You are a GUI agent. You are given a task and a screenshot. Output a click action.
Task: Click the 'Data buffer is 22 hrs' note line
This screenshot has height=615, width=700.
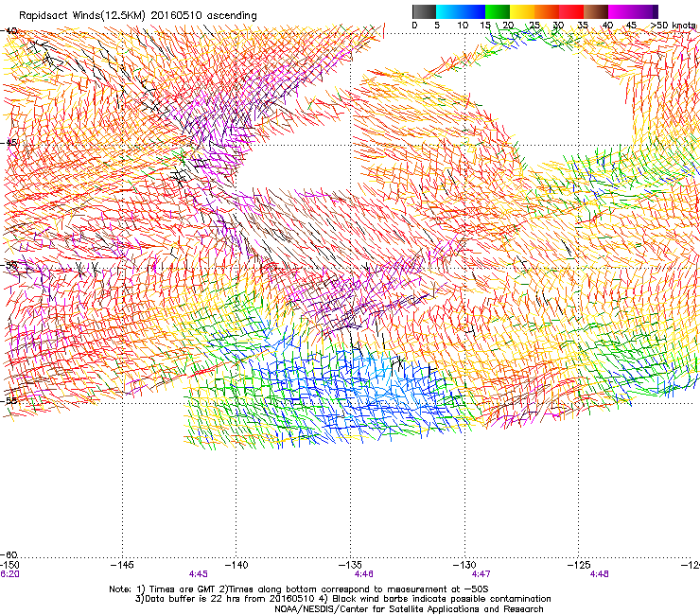(x=342, y=599)
